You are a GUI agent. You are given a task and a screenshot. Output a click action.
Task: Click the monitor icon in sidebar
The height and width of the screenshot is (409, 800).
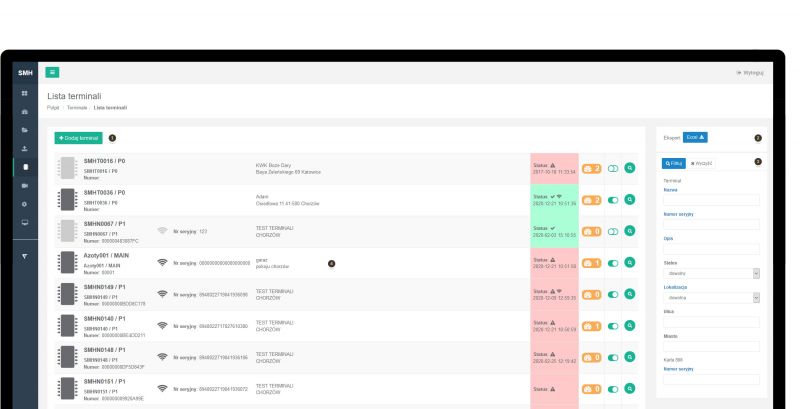pos(25,221)
